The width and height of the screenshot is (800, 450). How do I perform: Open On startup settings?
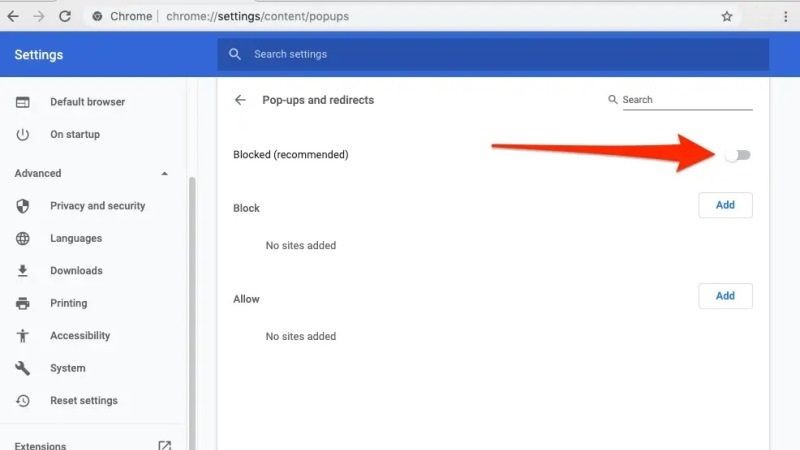tap(75, 135)
